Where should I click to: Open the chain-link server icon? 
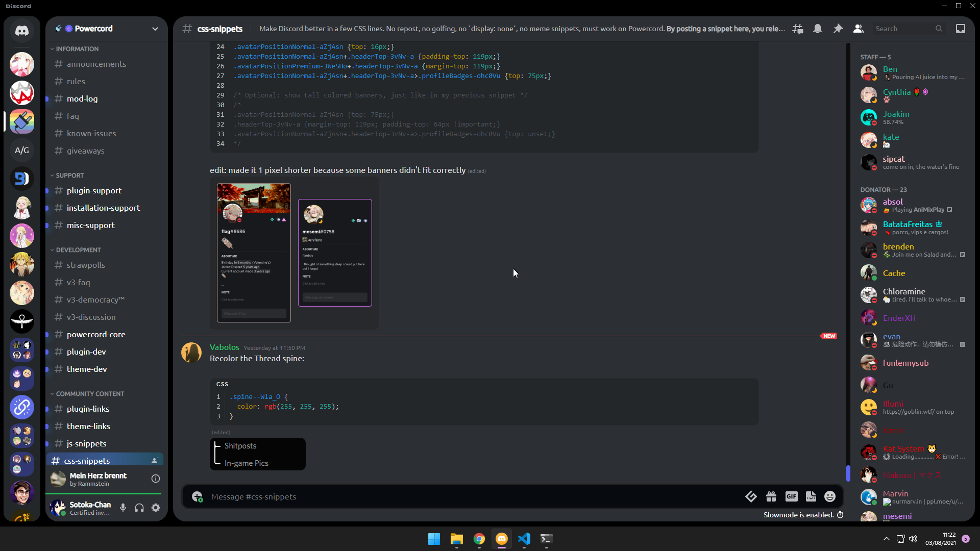point(21,408)
